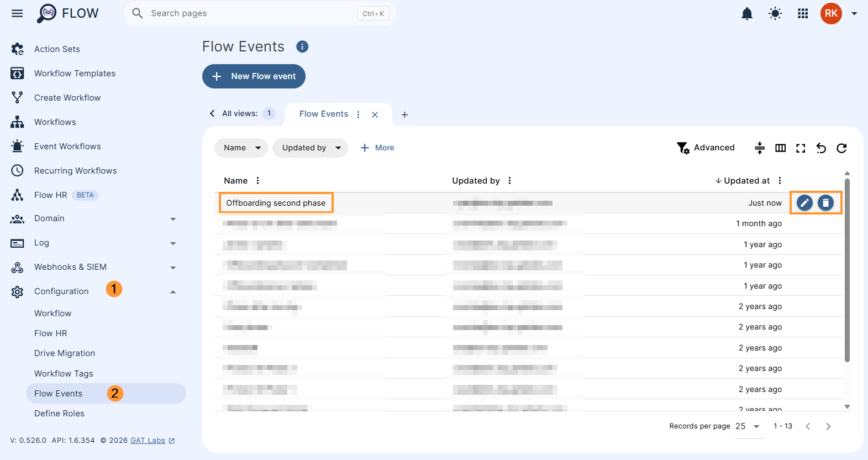The image size is (868, 460).
Task: Open Recurring Workflows page
Action: click(76, 171)
